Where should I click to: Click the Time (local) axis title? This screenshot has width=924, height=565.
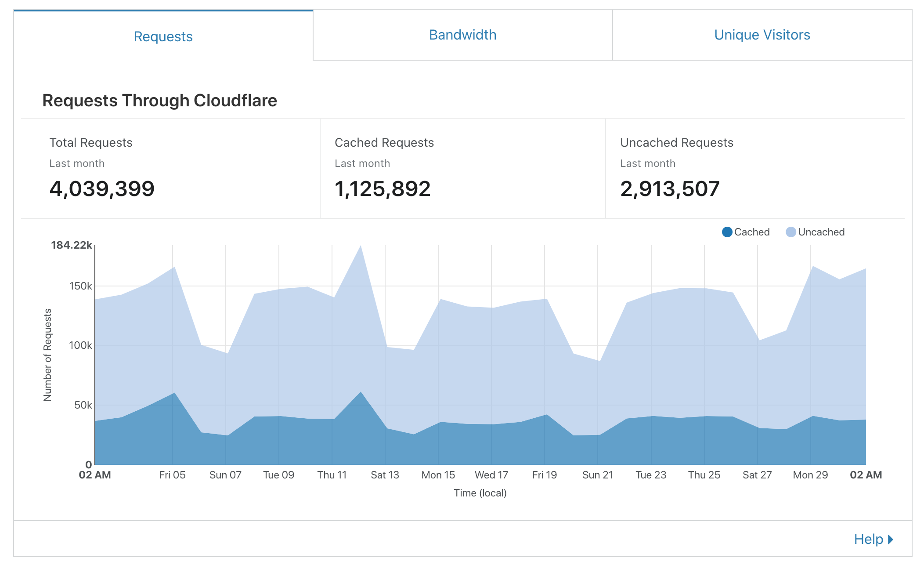[480, 493]
